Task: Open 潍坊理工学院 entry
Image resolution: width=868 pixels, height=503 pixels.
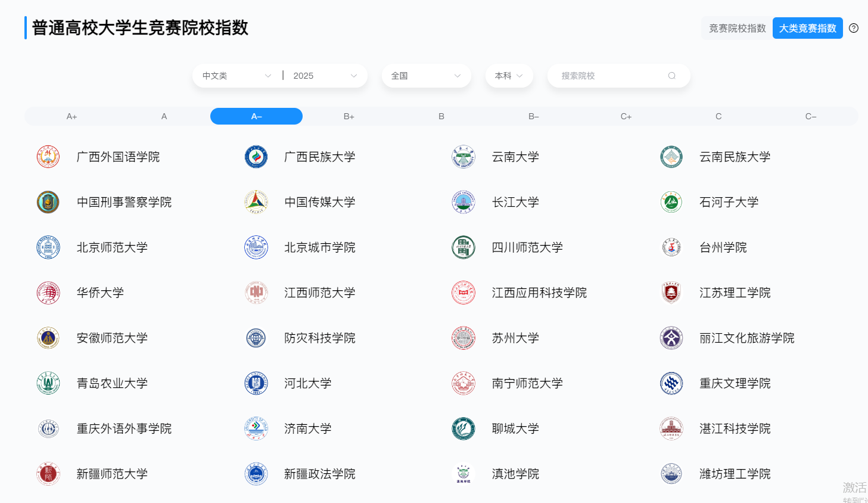Action: click(735, 474)
